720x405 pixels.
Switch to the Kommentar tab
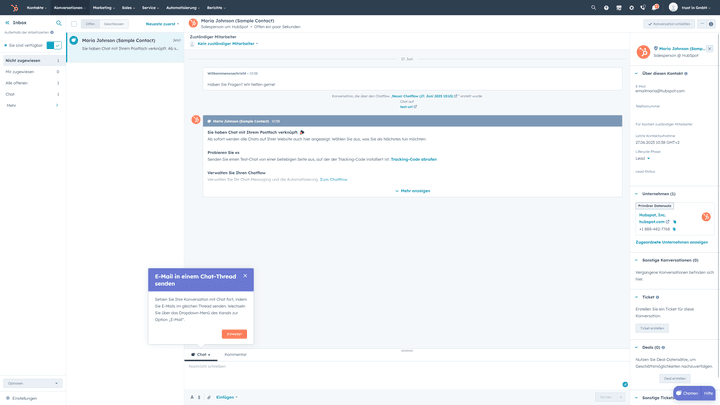(x=236, y=354)
